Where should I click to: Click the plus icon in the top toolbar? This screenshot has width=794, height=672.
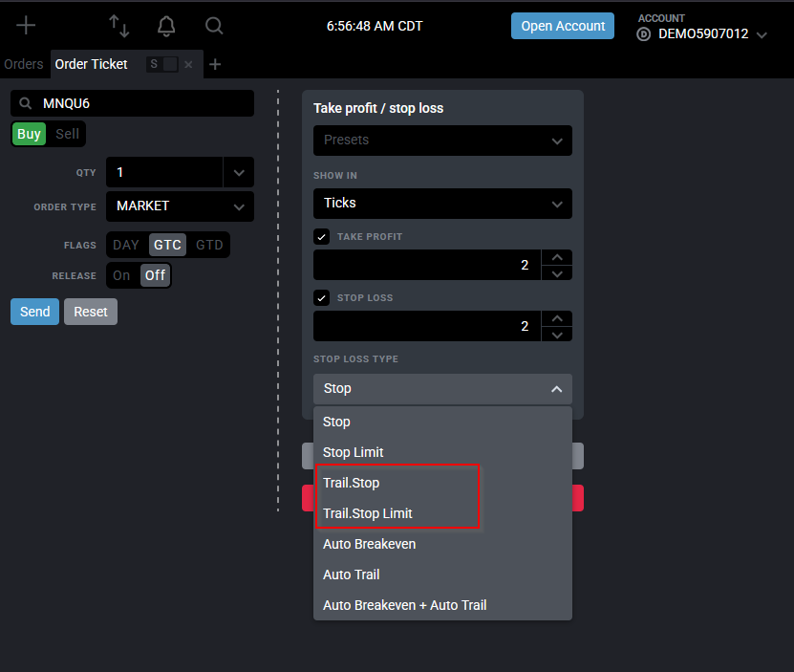coord(26,26)
